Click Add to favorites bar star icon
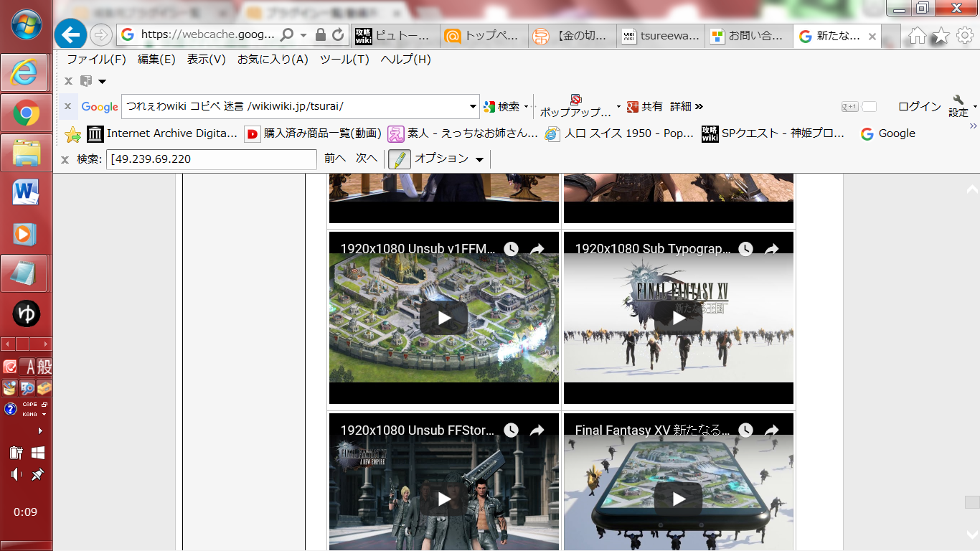Image resolution: width=980 pixels, height=551 pixels. point(73,134)
